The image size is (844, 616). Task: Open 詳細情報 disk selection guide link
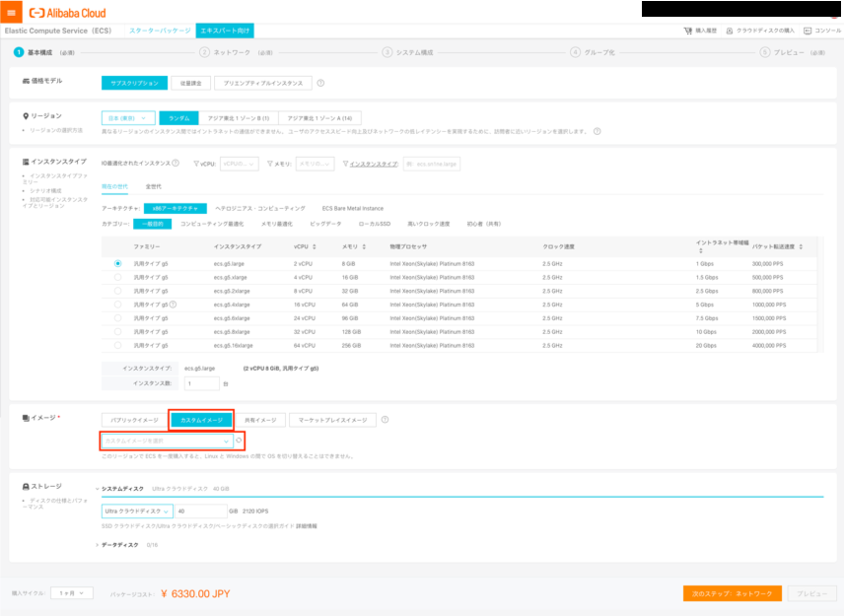pyautogui.click(x=307, y=526)
